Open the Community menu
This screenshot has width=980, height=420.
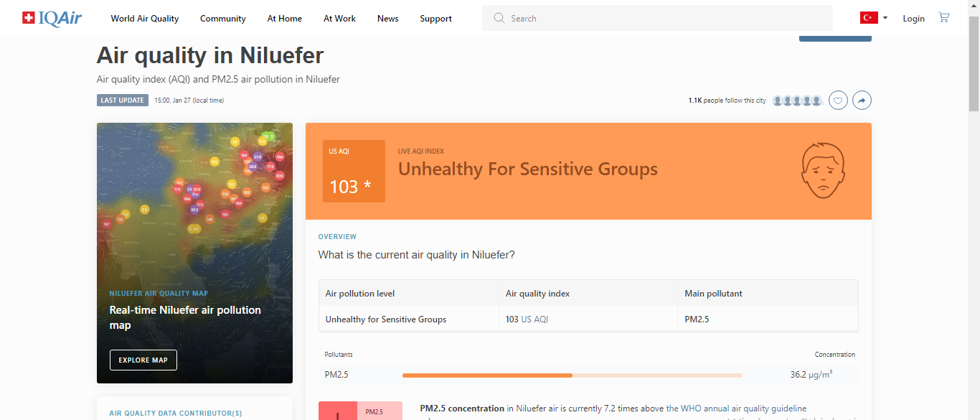pyautogui.click(x=223, y=19)
